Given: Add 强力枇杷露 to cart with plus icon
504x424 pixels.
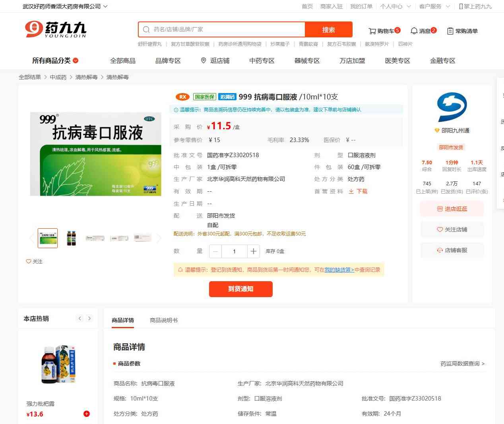Looking at the screenshot, I should click(87, 414).
